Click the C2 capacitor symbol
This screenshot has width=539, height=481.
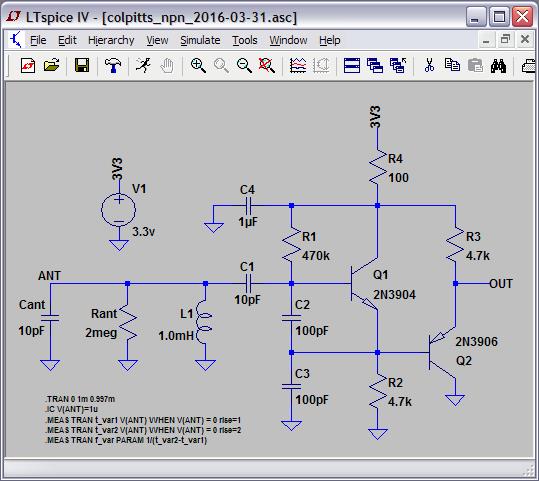[x=291, y=318]
